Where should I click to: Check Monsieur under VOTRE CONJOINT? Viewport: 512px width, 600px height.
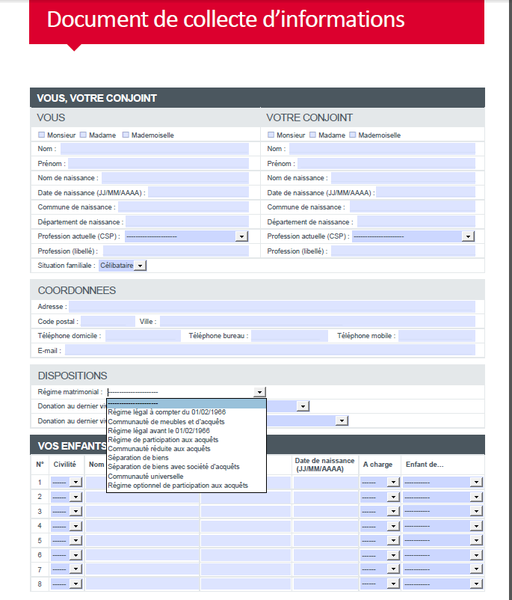click(271, 135)
